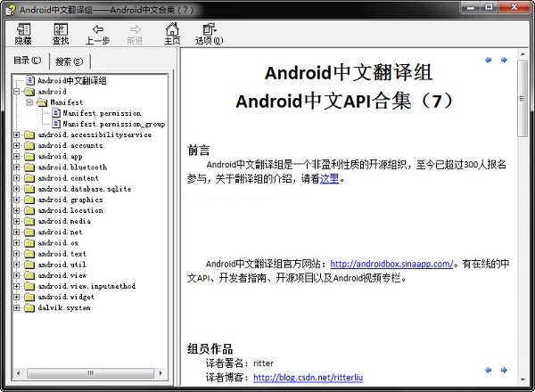Click the tree scrollbar left arrow
535x392 pixels.
point(19,373)
